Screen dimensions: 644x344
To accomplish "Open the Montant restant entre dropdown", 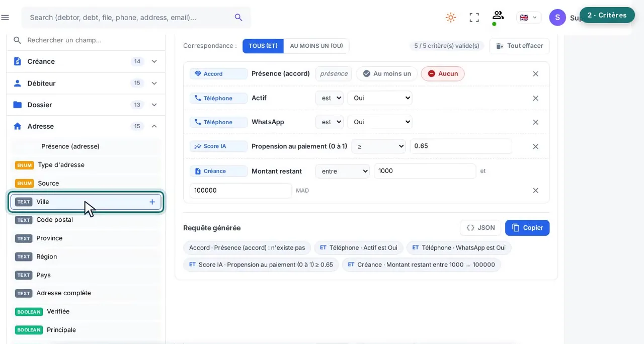I will [x=343, y=171].
